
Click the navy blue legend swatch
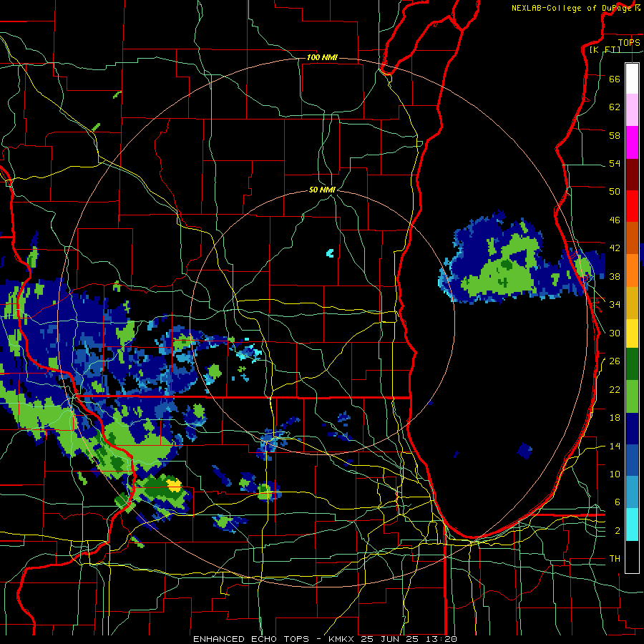[x=632, y=429]
